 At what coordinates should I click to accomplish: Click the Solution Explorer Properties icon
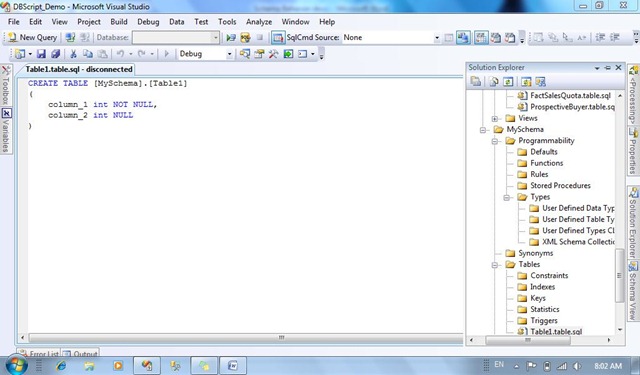[x=476, y=82]
